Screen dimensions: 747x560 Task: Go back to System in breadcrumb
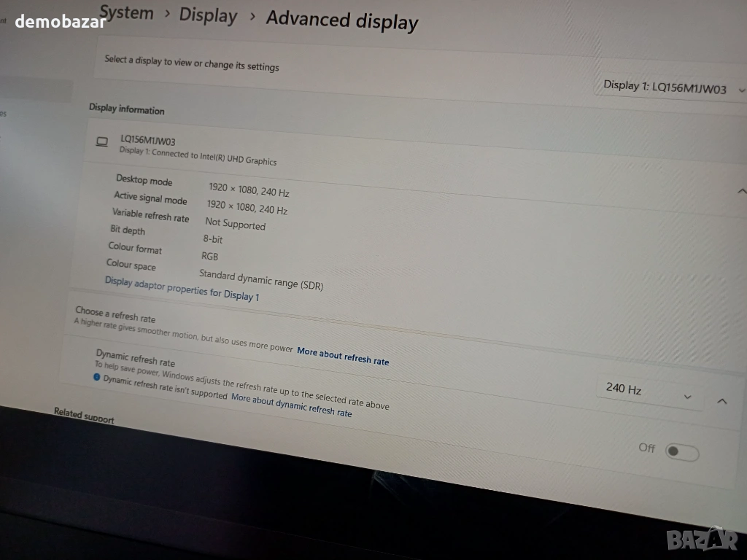point(127,12)
